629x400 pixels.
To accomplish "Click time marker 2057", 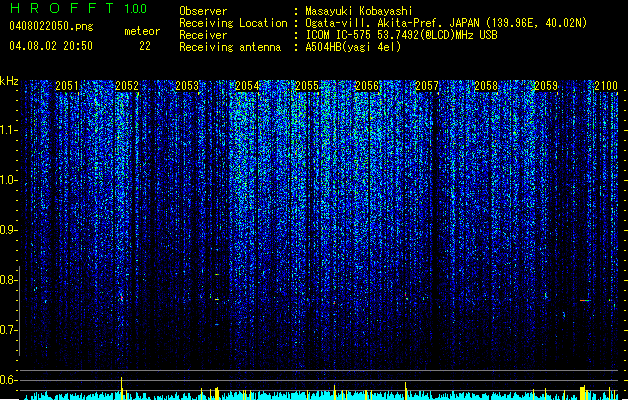I will coord(427,85).
